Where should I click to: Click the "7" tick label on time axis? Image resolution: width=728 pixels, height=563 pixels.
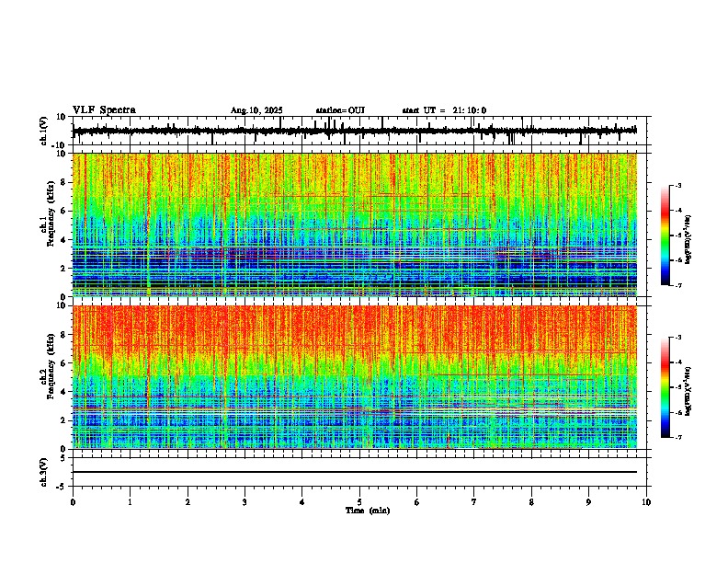click(x=474, y=502)
